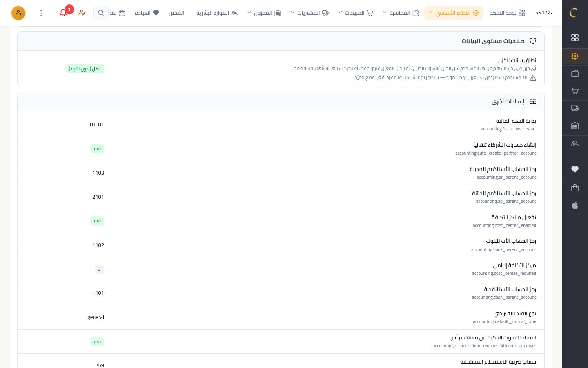Click the لا badge for cost_center_required
The width and height of the screenshot is (588, 368).
[x=99, y=269]
